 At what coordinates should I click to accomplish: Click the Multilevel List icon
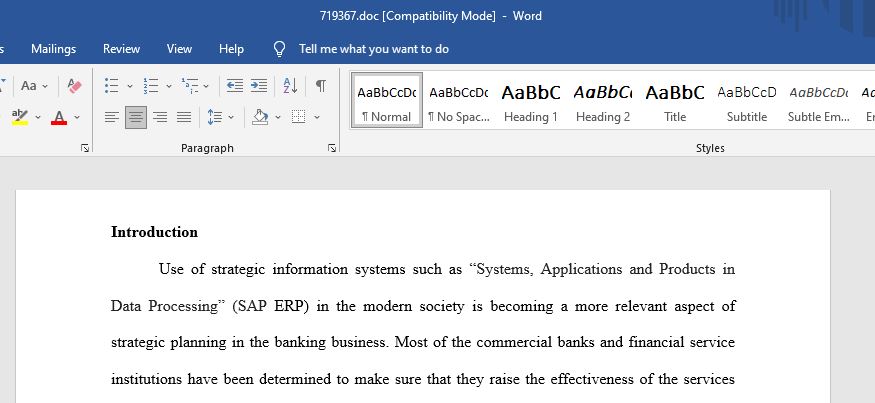pyautogui.click(x=190, y=86)
